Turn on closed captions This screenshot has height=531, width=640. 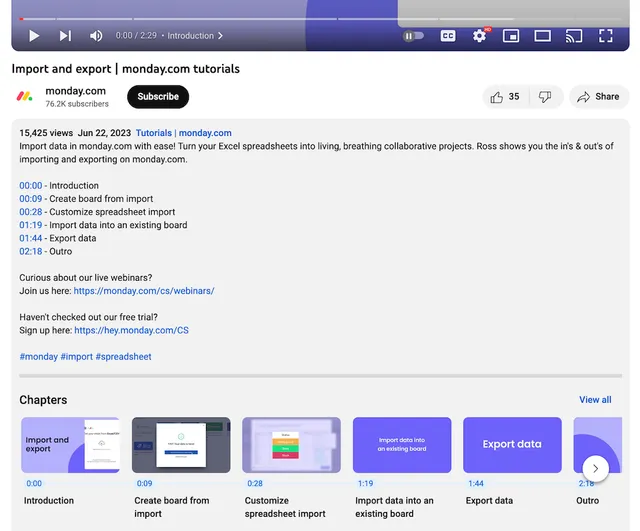point(448,36)
